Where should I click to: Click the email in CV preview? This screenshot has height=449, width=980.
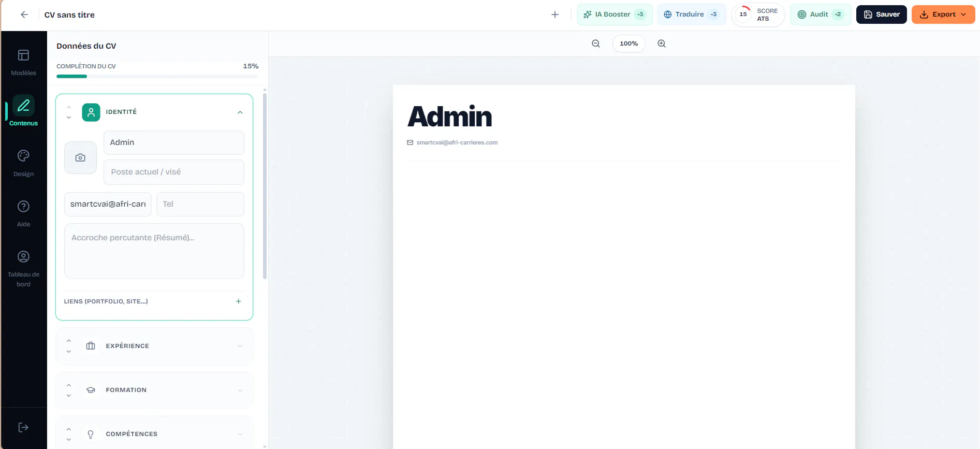coord(457,142)
